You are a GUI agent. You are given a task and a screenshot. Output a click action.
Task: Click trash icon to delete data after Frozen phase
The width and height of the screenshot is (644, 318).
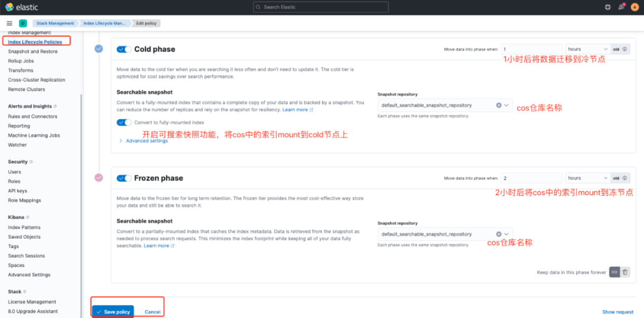point(625,272)
